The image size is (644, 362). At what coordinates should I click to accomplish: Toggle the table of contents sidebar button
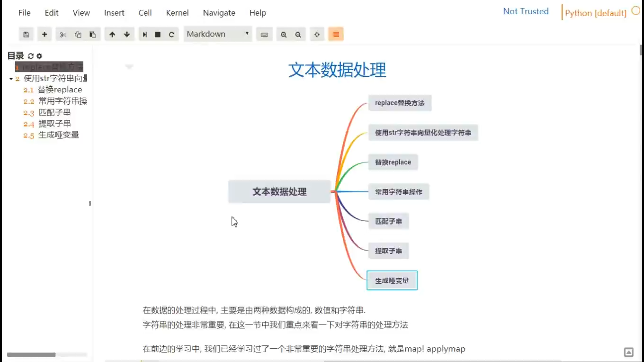(x=336, y=35)
